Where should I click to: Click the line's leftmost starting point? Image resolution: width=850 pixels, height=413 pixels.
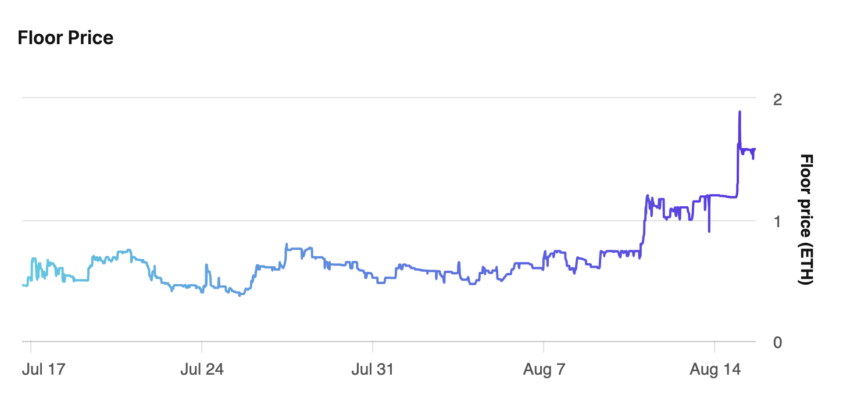[23, 285]
